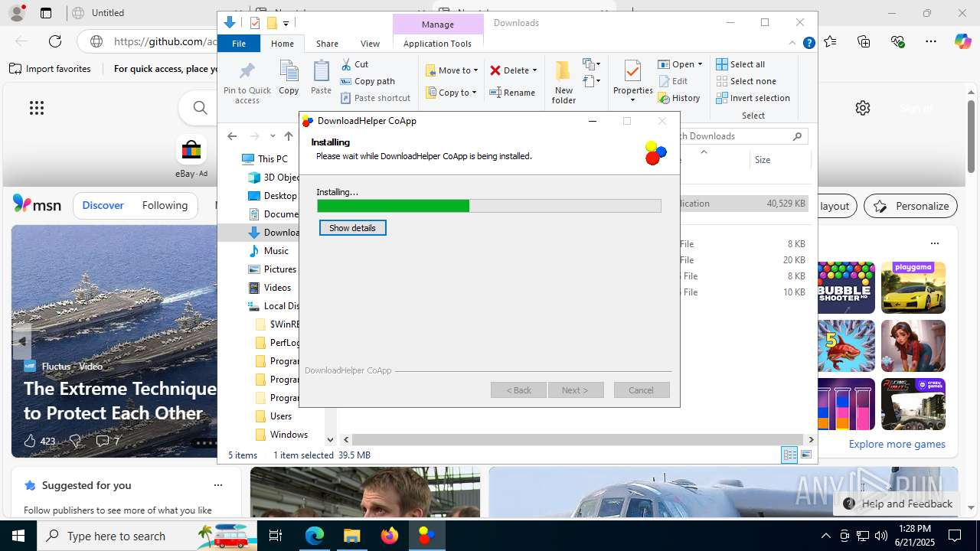Viewport: 980px width, 551px height.
Task: Switch to the View ribbon tab
Action: [x=370, y=44]
